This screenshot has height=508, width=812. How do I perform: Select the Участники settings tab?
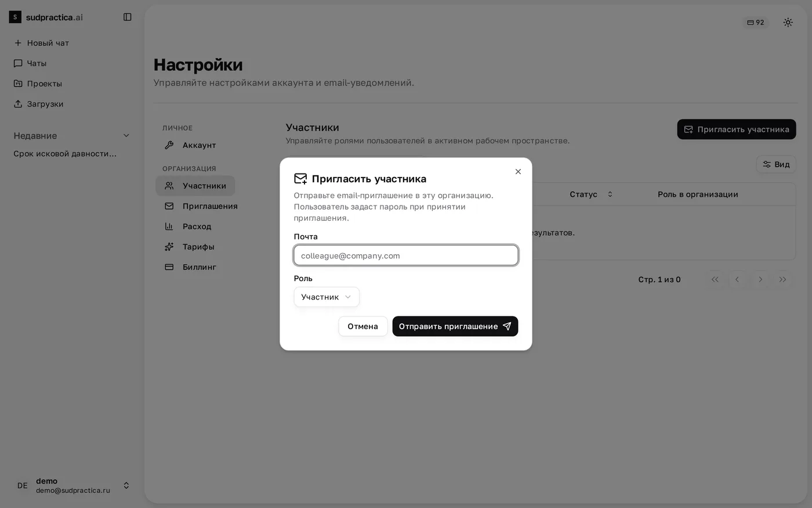coord(195,186)
